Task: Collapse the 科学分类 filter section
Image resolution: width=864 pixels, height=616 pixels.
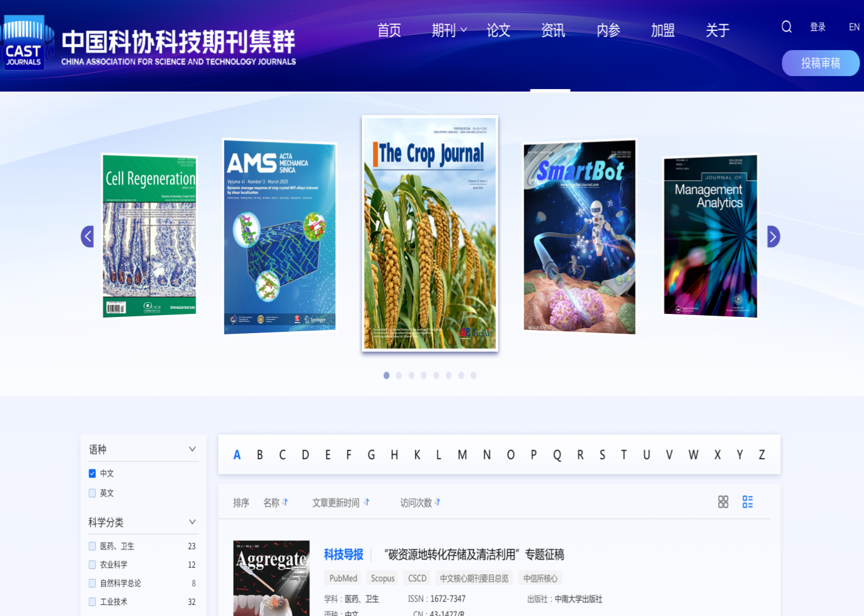Action: click(x=192, y=522)
